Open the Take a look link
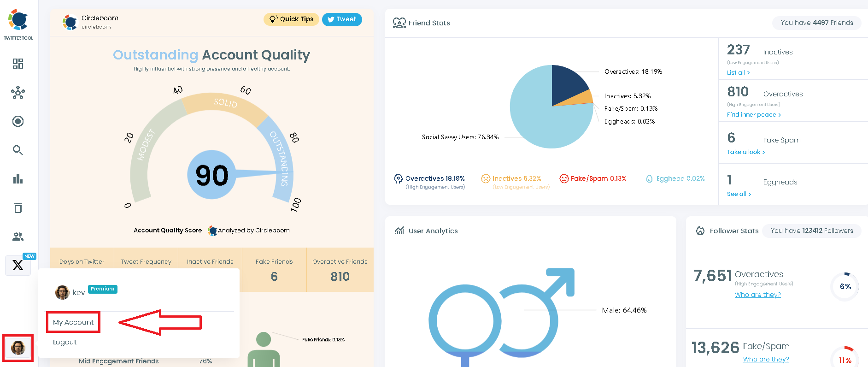 746,152
